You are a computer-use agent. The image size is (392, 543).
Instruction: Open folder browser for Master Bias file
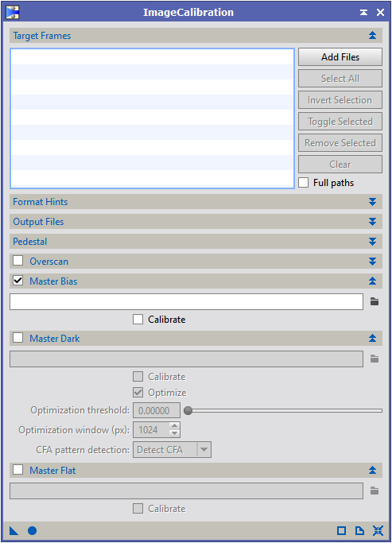point(375,301)
